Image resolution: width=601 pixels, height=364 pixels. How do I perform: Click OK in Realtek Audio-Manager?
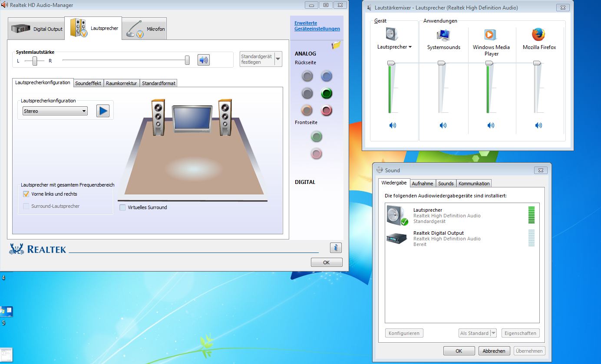[327, 262]
